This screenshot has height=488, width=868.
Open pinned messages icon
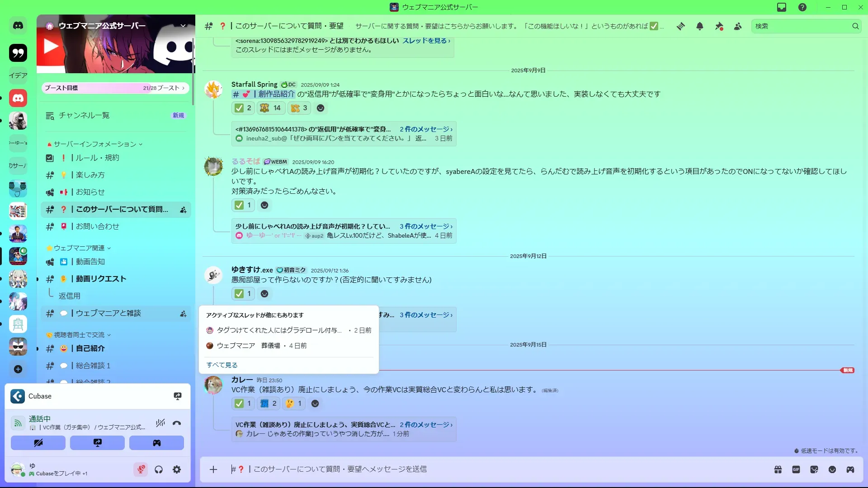(x=719, y=26)
